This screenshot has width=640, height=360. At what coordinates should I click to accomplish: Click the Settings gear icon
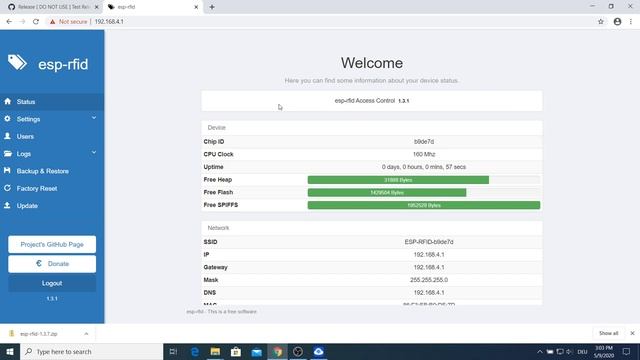7,118
